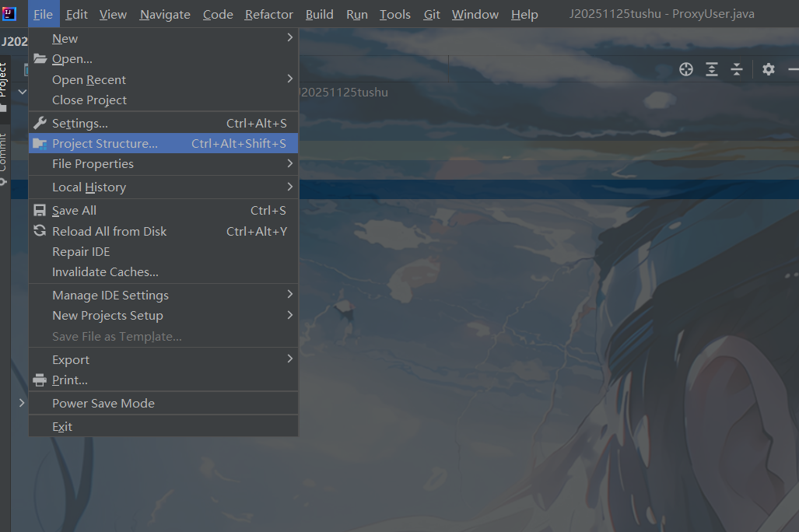
Task: Toggle Power Save Mode
Action: tap(163, 403)
